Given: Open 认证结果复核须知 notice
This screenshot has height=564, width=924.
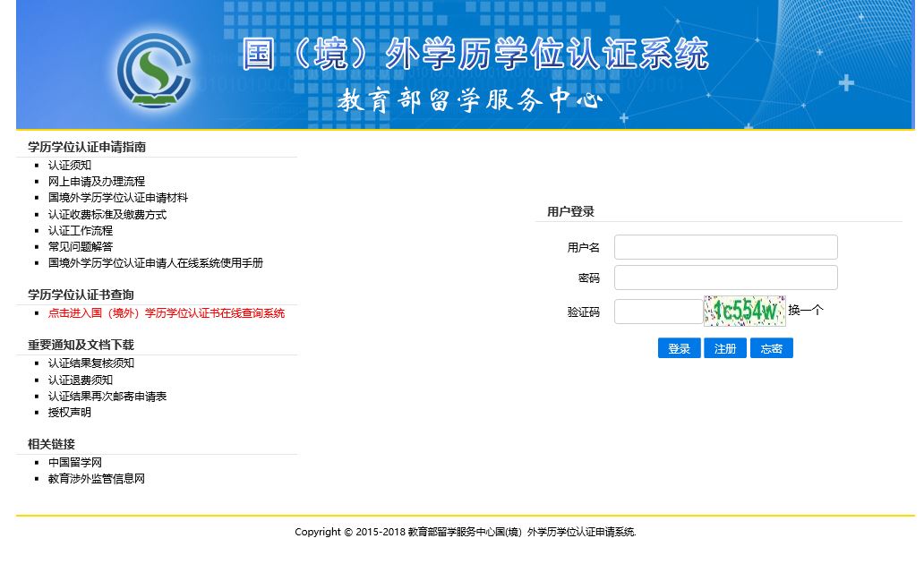Looking at the screenshot, I should 91,363.
